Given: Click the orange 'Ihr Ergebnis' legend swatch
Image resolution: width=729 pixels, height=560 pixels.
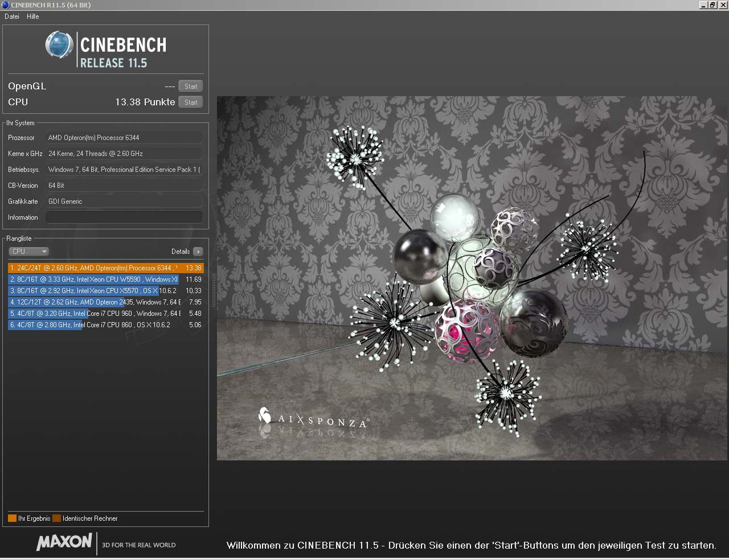Looking at the screenshot, I should click(12, 518).
